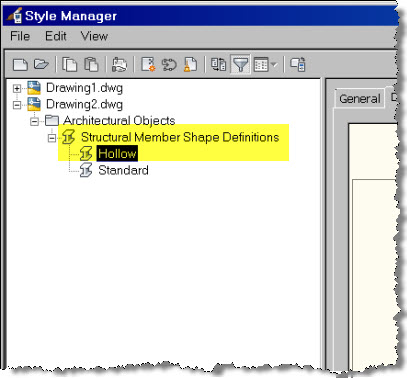The width and height of the screenshot is (407, 378).
Task: Click the Style Manager title bar icon
Action: click(14, 15)
